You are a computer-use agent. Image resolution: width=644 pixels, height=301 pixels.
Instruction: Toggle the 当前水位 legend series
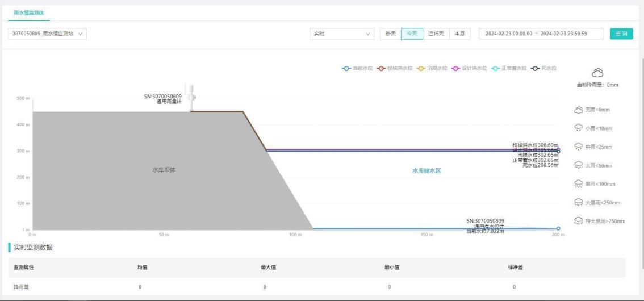pos(358,68)
